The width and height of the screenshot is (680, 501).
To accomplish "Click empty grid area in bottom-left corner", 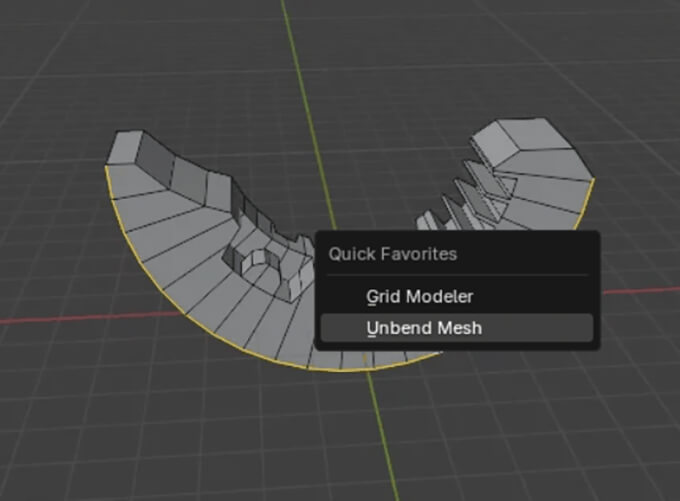I will [x=60, y=450].
